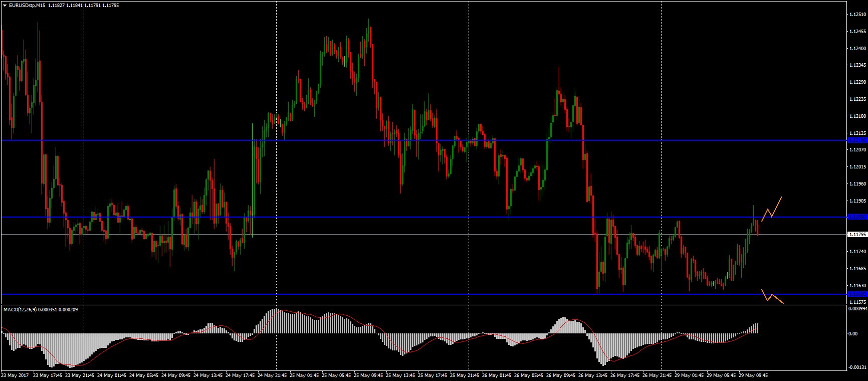Click the current price label 1.11795
Image resolution: width=868 pixels, height=381 pixels.
pos(856,235)
